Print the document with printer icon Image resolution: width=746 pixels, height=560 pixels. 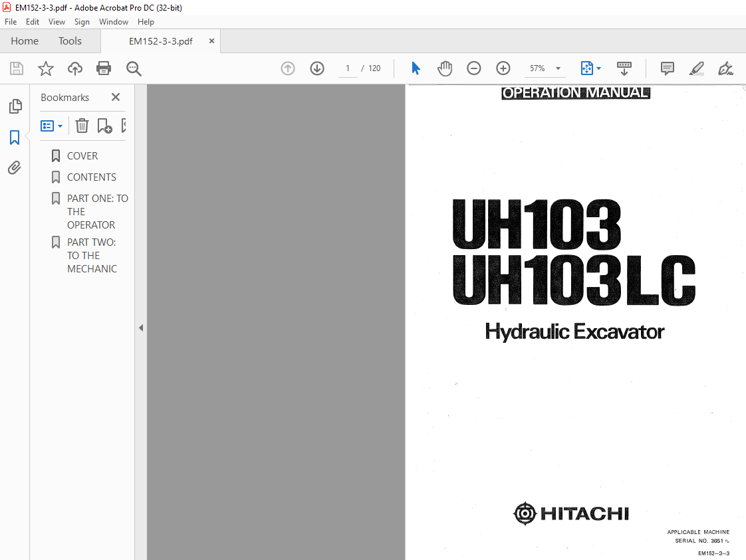(x=104, y=68)
